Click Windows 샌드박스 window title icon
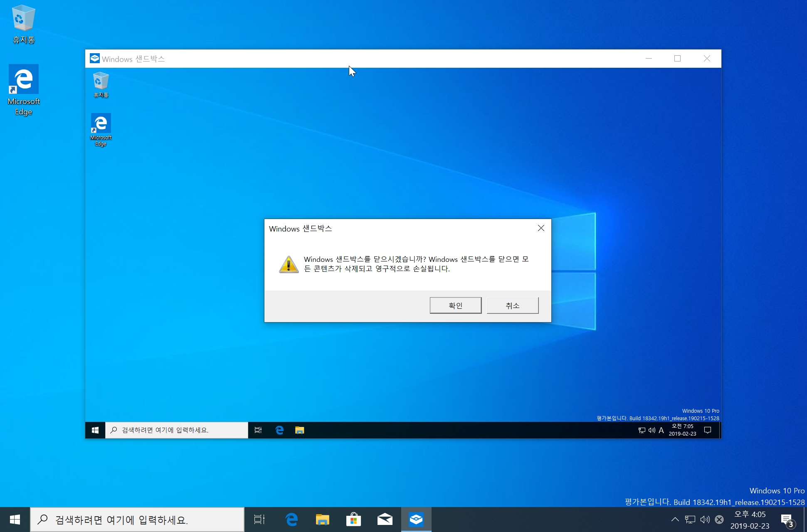 [95, 59]
